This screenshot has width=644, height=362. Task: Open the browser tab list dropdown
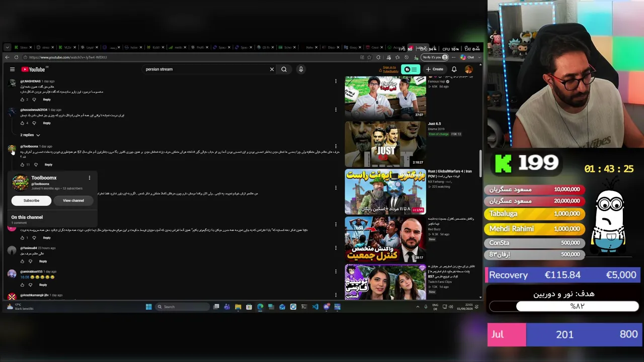click(x=7, y=47)
